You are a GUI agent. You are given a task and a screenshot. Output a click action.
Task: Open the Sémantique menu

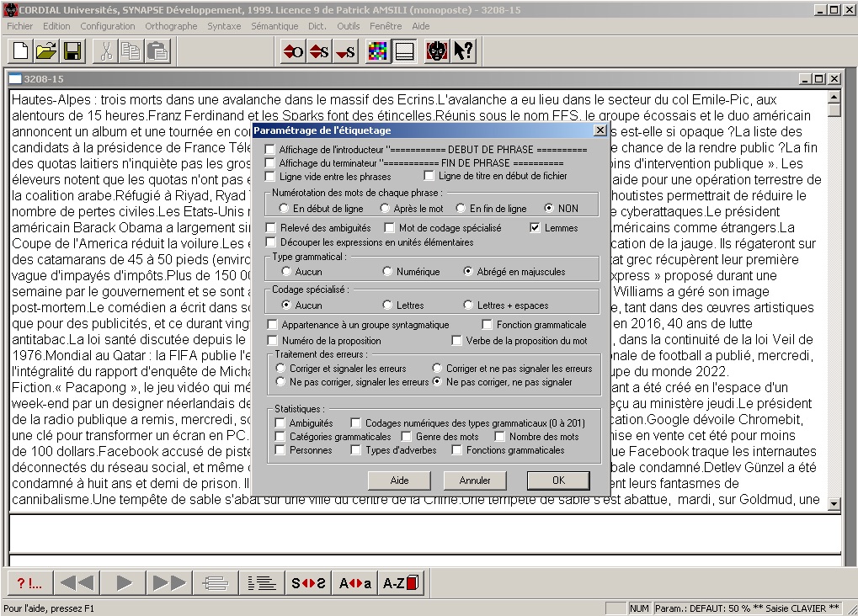pyautogui.click(x=274, y=26)
